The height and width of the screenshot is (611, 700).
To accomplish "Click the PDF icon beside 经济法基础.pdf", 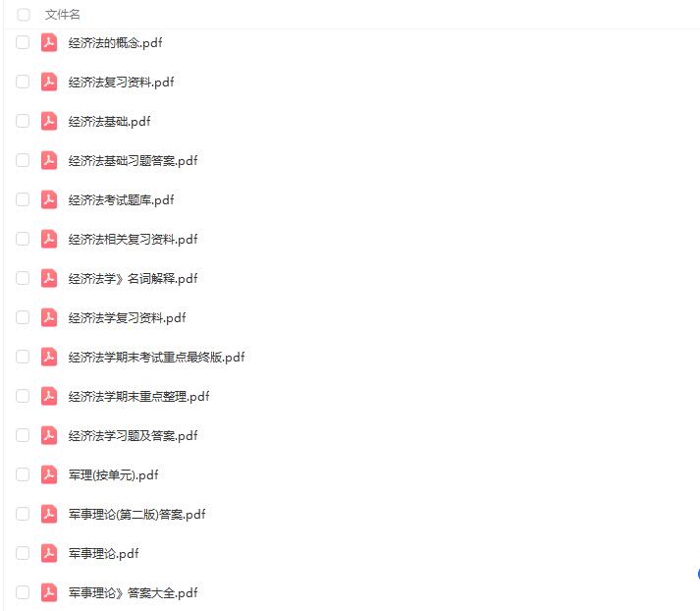I will pyautogui.click(x=49, y=122).
